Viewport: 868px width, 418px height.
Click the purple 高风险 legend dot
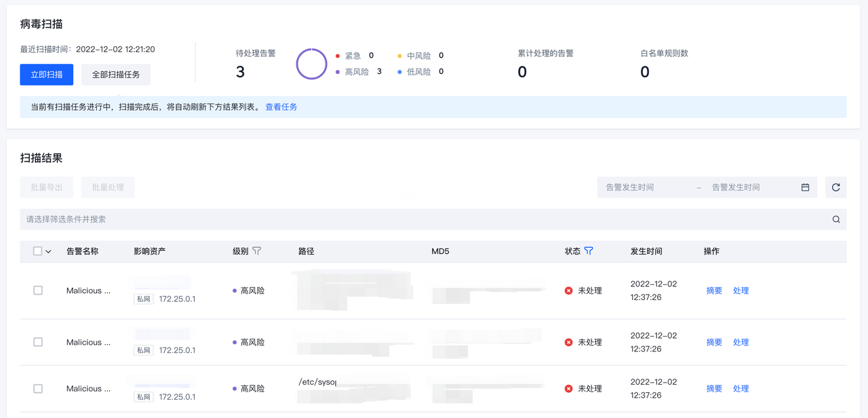[338, 72]
